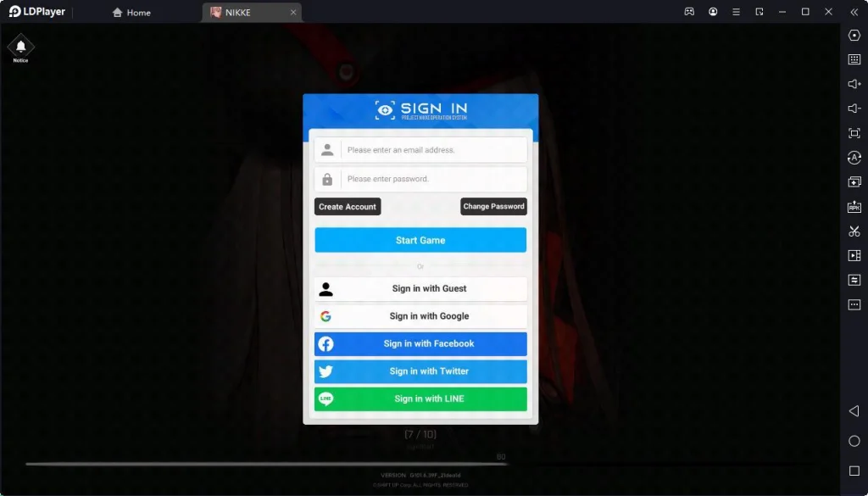Open the operation recorder sidebar icon
868x496 pixels.
(854, 280)
